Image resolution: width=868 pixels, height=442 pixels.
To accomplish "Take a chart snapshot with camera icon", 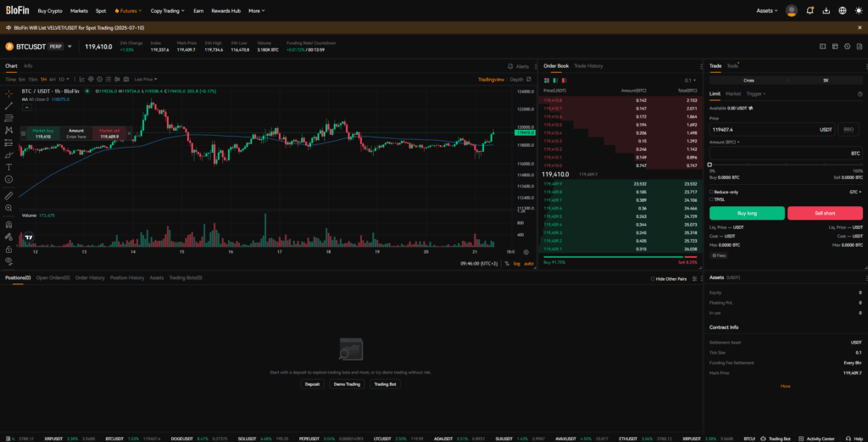I will point(126,79).
